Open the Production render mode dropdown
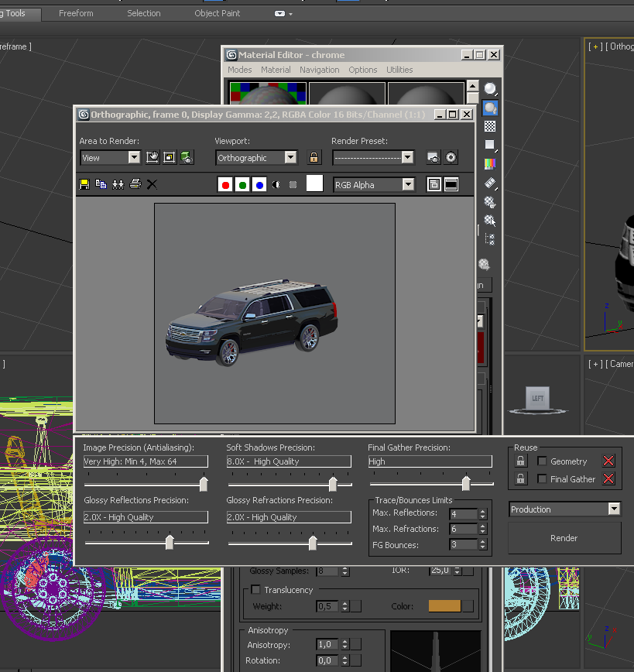This screenshot has width=634, height=672. pos(564,509)
